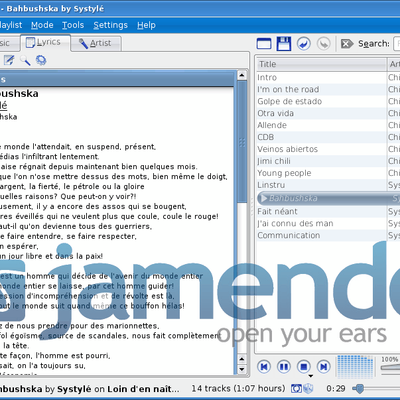Click the Undo arrow in playlist toolbar
This screenshot has width=400, height=400.
coord(304,44)
